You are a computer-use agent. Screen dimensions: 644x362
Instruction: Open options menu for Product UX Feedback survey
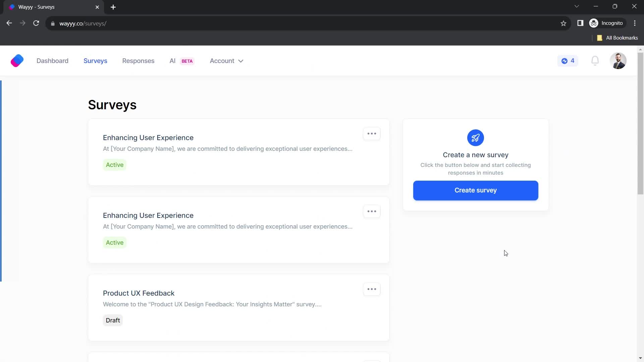point(372,289)
